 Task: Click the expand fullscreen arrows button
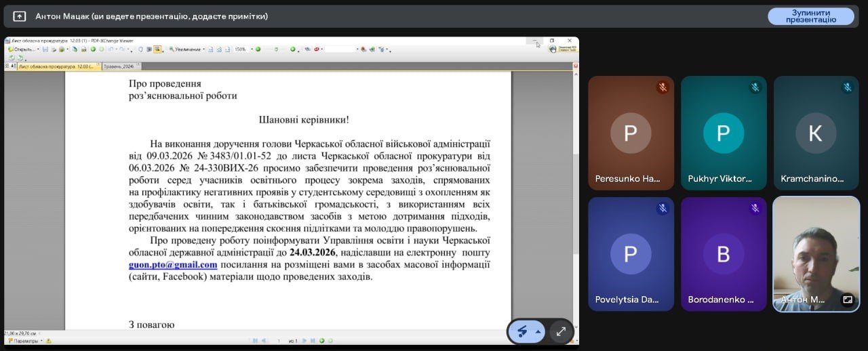(561, 331)
